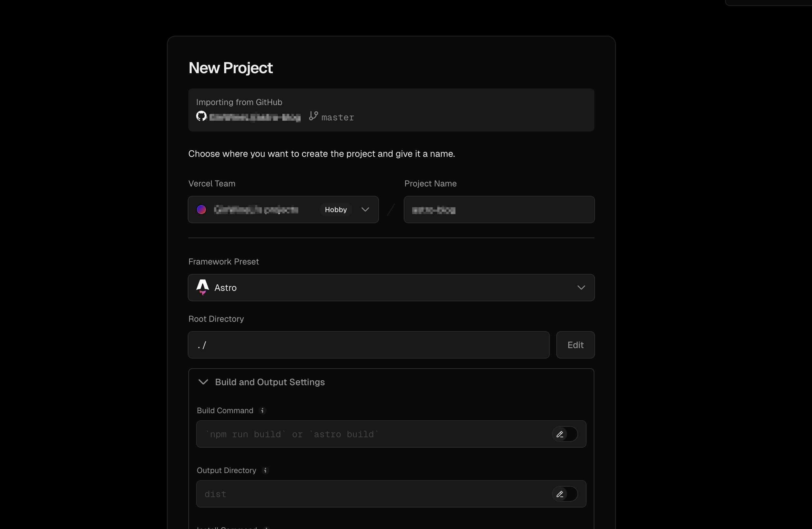The width and height of the screenshot is (812, 529).
Task: Click the Vercel Team gradient avatar
Action: pos(201,210)
